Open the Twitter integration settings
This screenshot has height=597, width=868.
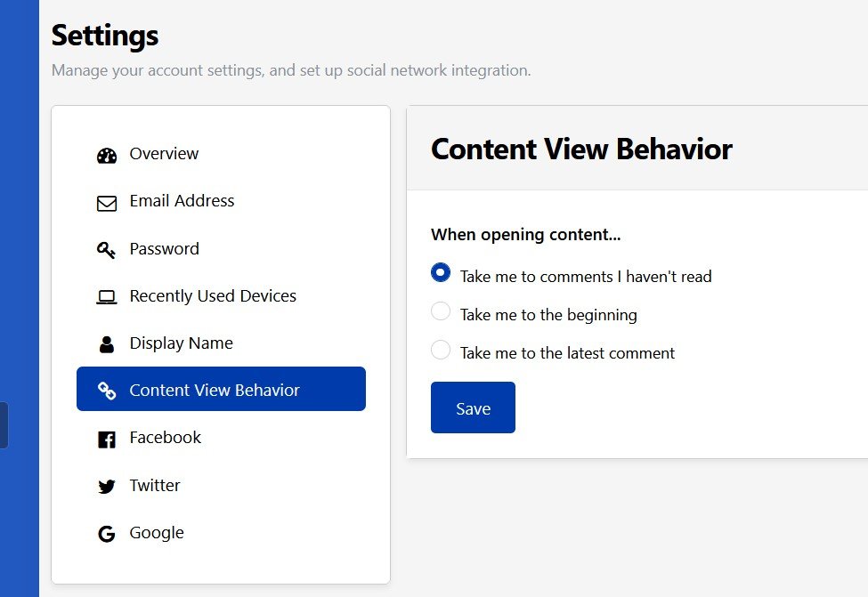(221, 485)
